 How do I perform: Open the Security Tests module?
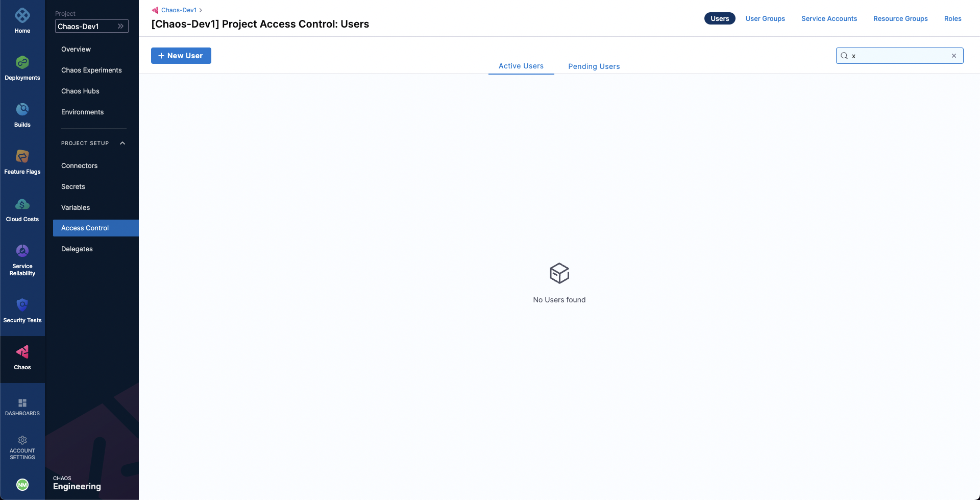(x=22, y=311)
